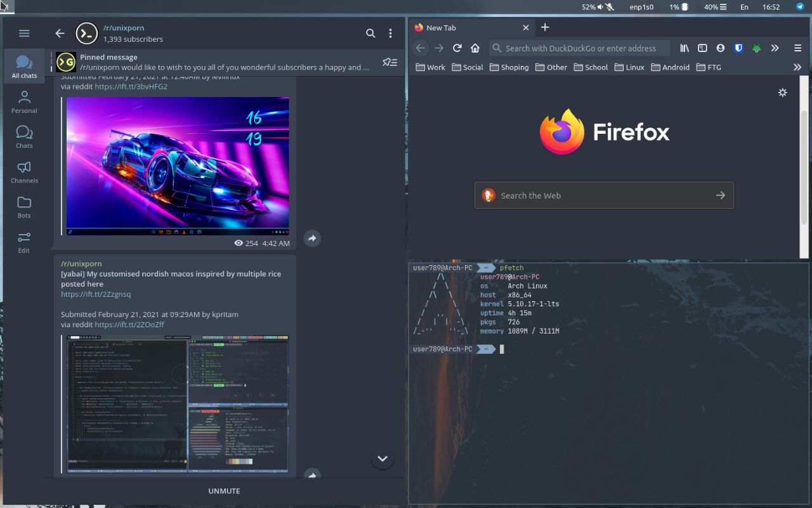Click the /r/unixporn sender name in the yabai post
This screenshot has height=508, width=812.
(81, 264)
